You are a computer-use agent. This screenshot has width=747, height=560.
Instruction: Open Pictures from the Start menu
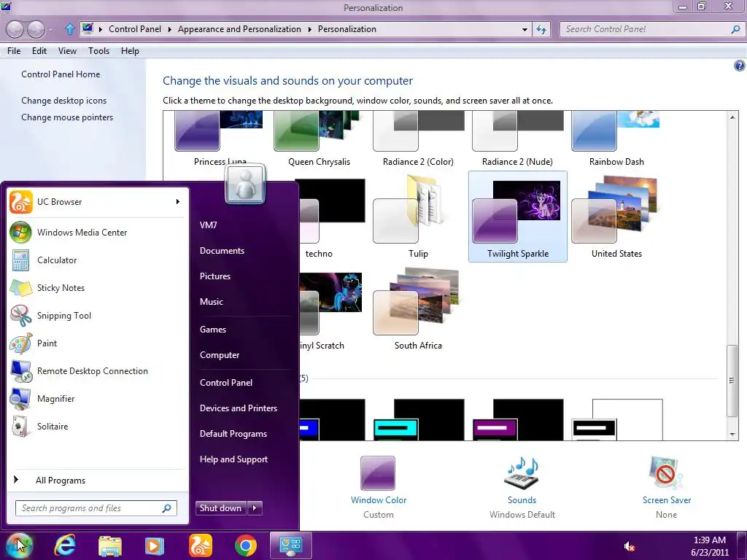tap(215, 276)
